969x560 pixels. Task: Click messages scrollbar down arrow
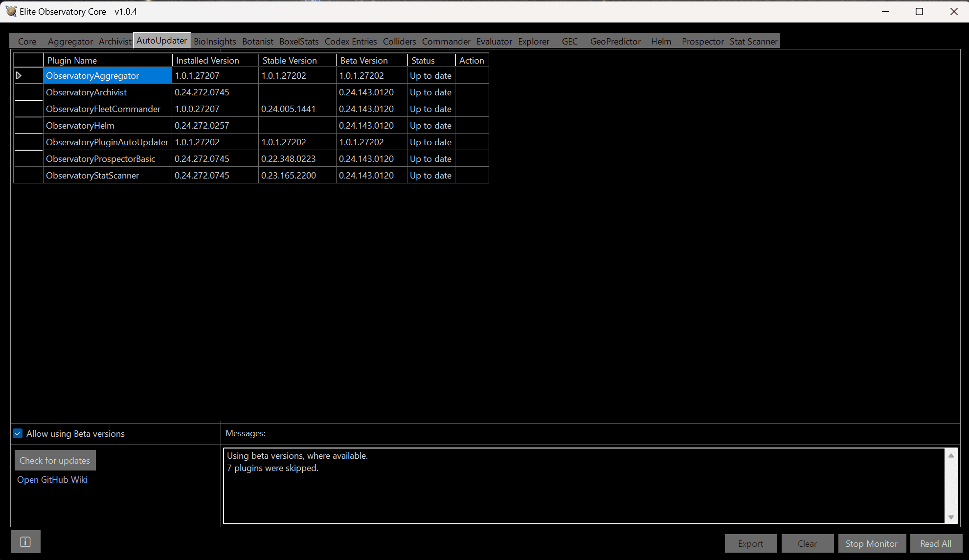(951, 517)
